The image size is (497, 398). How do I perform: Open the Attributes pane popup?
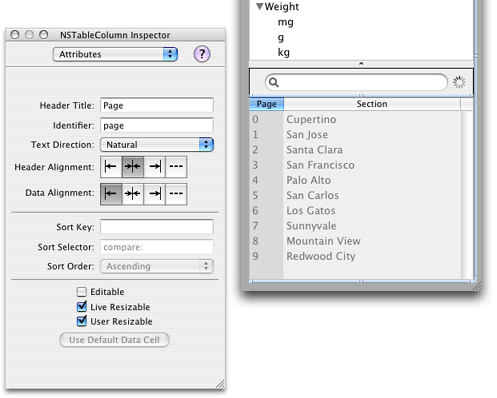coord(115,54)
